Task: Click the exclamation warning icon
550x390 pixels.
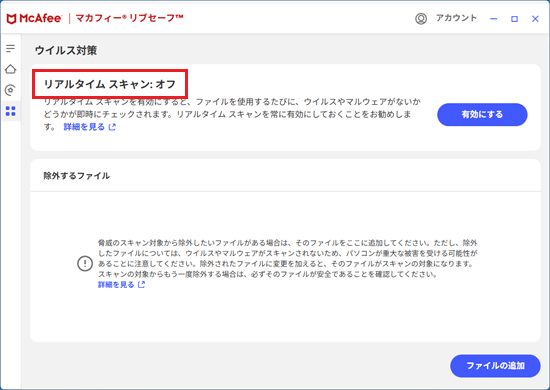Action: pyautogui.click(x=85, y=263)
